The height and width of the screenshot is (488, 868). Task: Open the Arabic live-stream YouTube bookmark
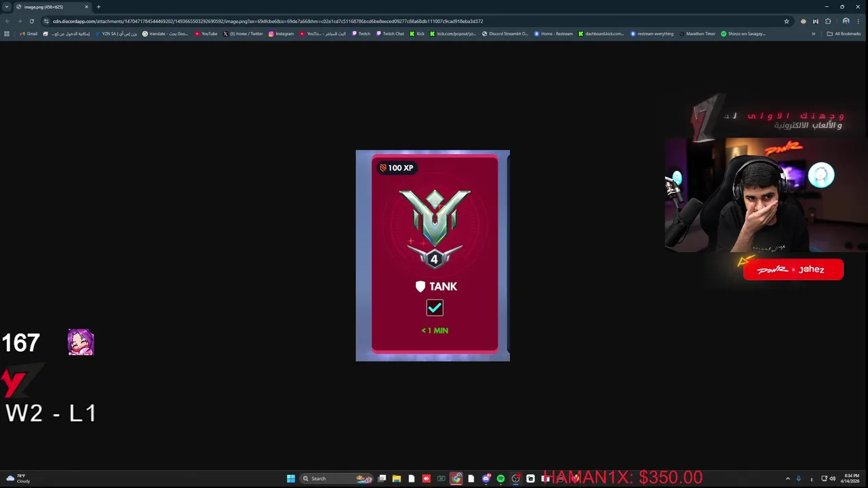point(323,34)
